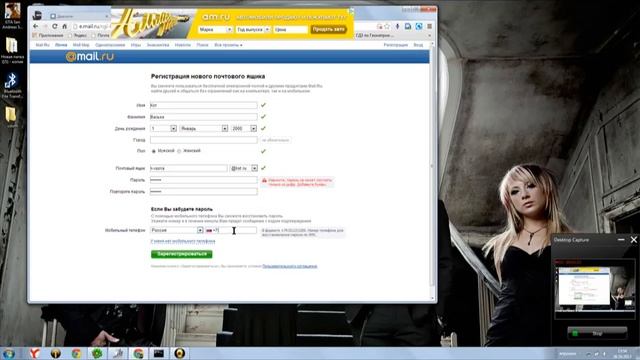The width and height of the screenshot is (640, 360).
Task: Click the mailbox name input field
Action: tap(189, 168)
